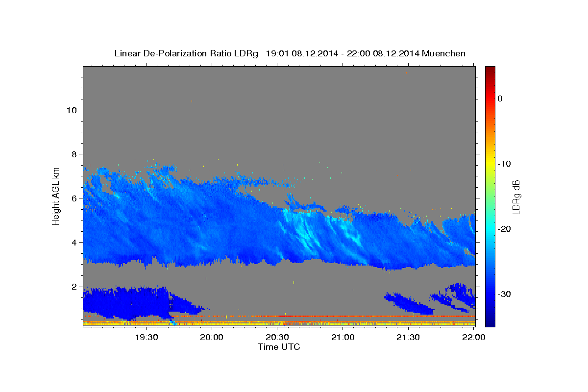Click the 21:00 time tick label

click(343, 337)
